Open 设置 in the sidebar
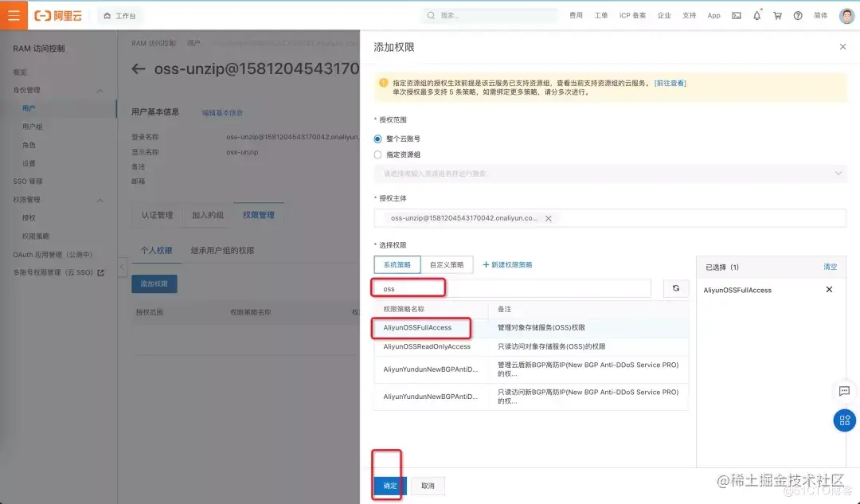The height and width of the screenshot is (504, 860). coord(29,163)
